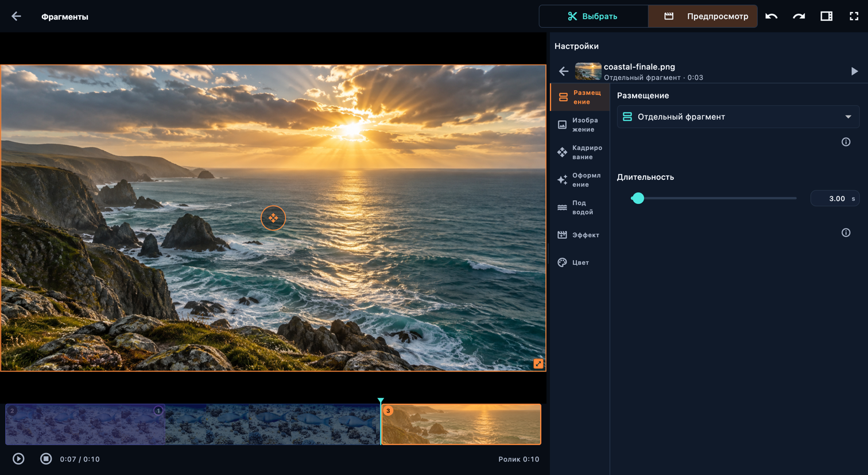Open the Эффект settings tab

tap(580, 235)
